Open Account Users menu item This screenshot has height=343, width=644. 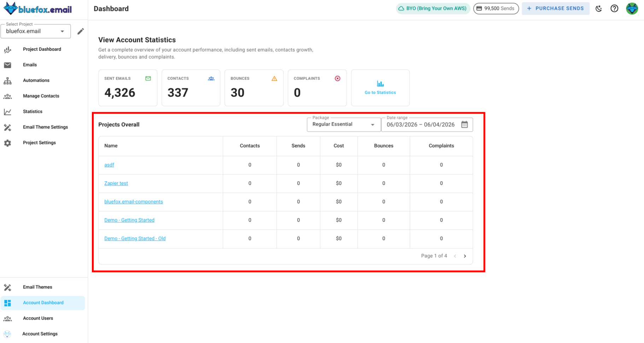tap(38, 318)
